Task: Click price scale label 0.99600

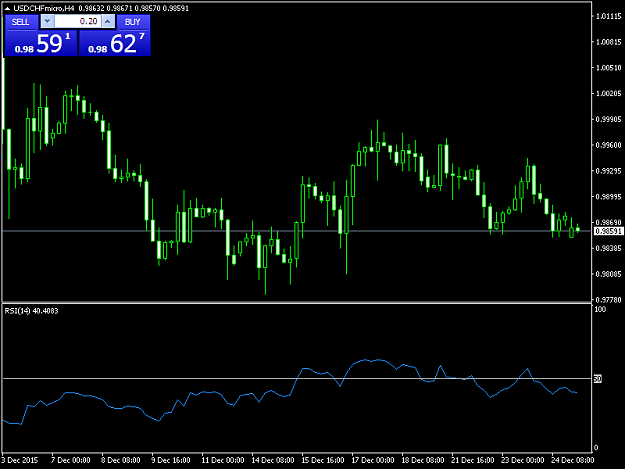Action: 609,145
